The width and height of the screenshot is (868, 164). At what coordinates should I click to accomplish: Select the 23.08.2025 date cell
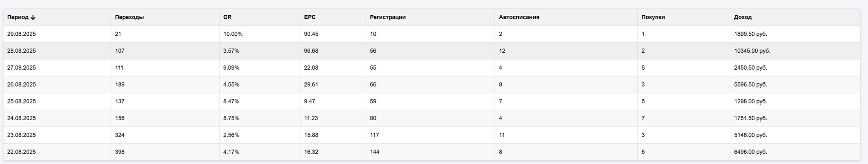pyautogui.click(x=22, y=135)
